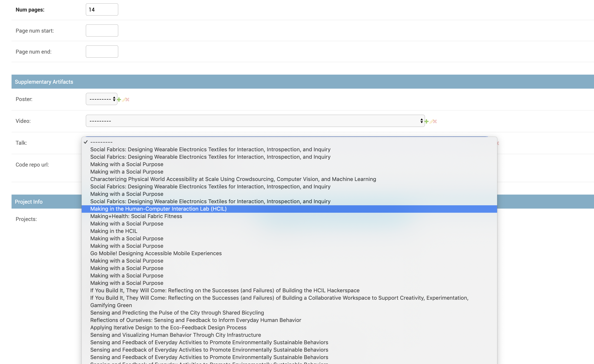
Task: Edit the selected Poster via pencil icon
Action: pyautogui.click(x=124, y=99)
